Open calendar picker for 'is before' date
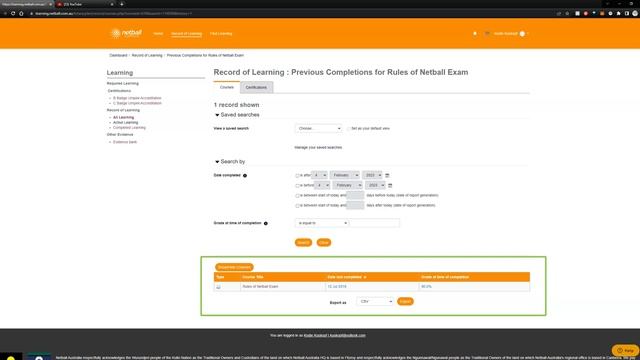Screen dimensions: 640x360 pos(390,185)
